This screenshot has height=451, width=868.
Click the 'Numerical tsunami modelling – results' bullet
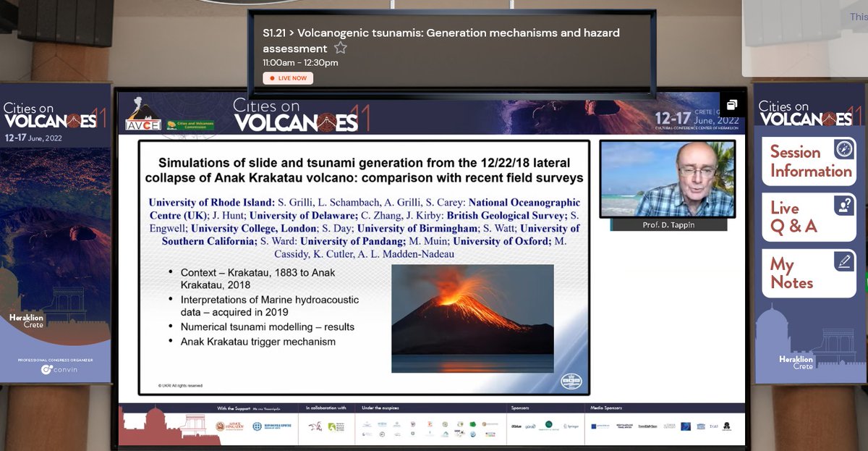click(x=268, y=326)
